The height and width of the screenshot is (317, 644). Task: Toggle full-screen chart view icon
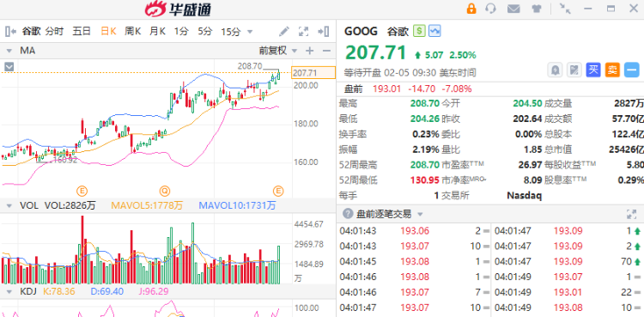pyautogui.click(x=303, y=31)
